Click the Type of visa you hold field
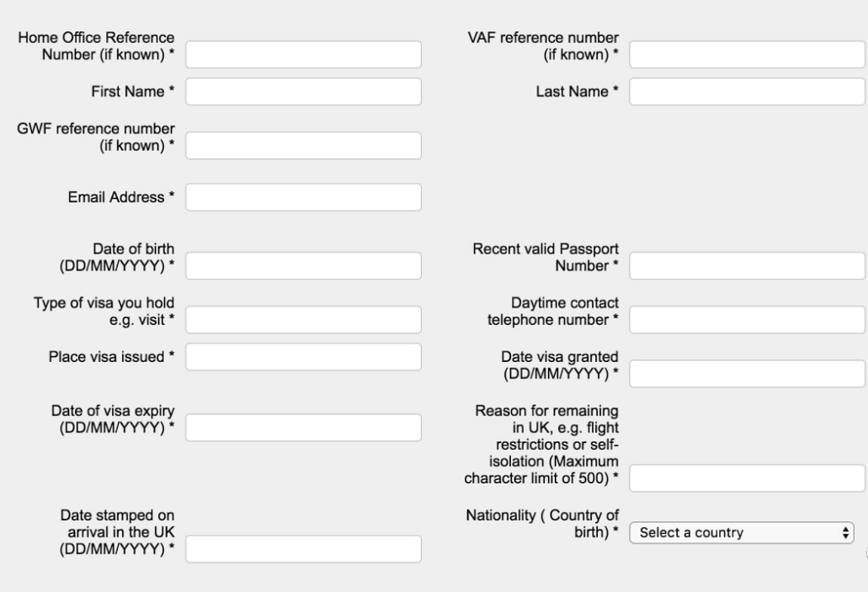Screen dimensions: 868x592 click(303, 319)
